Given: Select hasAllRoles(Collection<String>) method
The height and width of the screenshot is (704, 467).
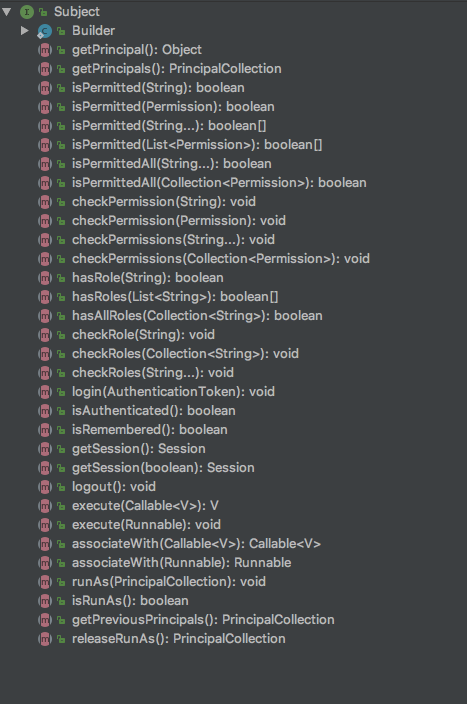Looking at the screenshot, I should coord(197,316).
